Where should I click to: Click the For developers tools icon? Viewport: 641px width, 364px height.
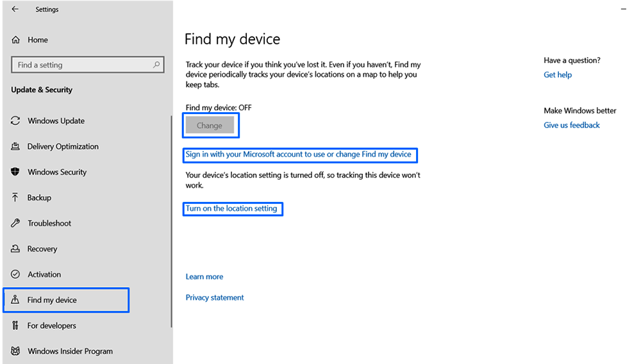click(15, 325)
